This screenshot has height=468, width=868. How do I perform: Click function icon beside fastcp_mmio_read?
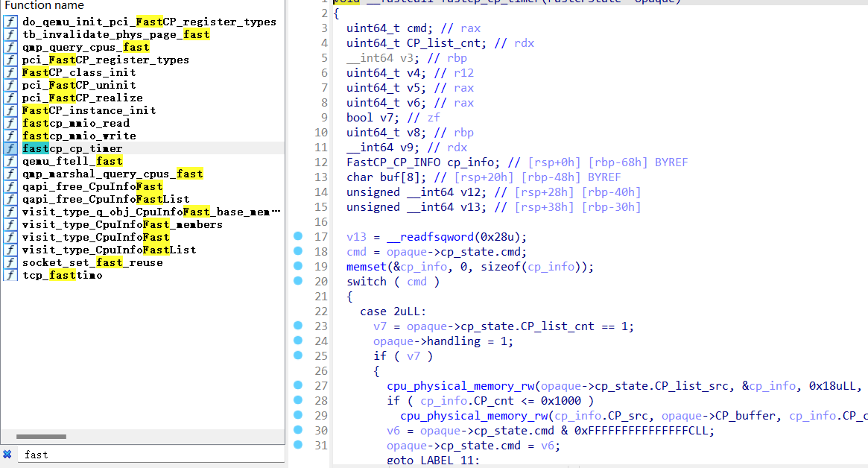click(x=10, y=123)
